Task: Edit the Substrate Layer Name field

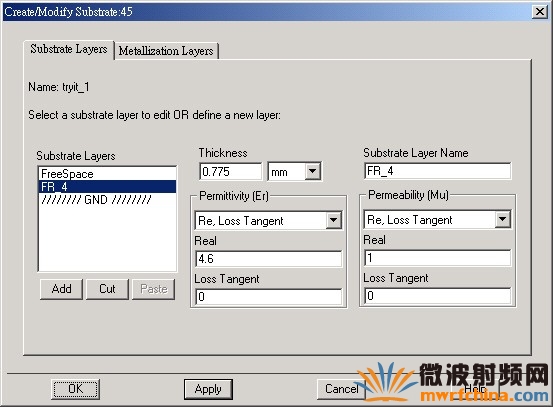Action: coord(437,171)
